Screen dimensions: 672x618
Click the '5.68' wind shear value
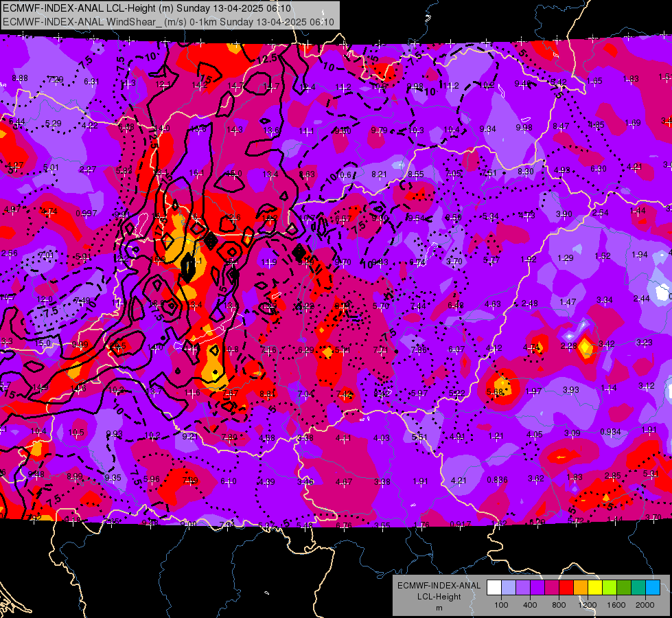[x=495, y=392]
